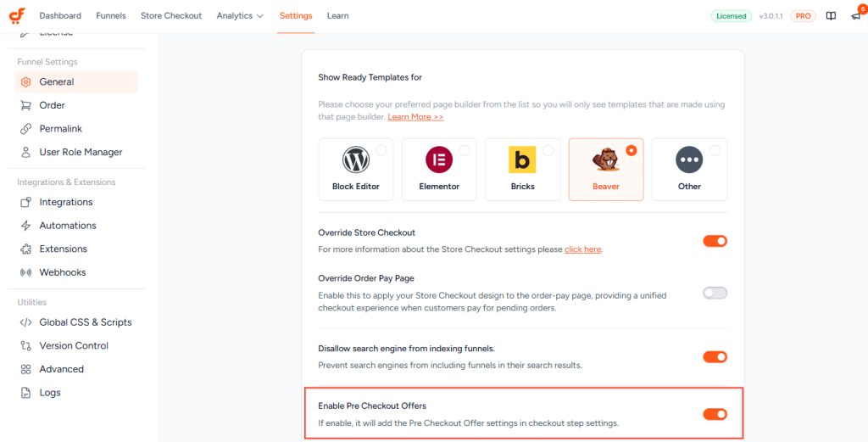Enable Override Order Pay Page switch
The height and width of the screenshot is (442, 868).
click(x=715, y=293)
